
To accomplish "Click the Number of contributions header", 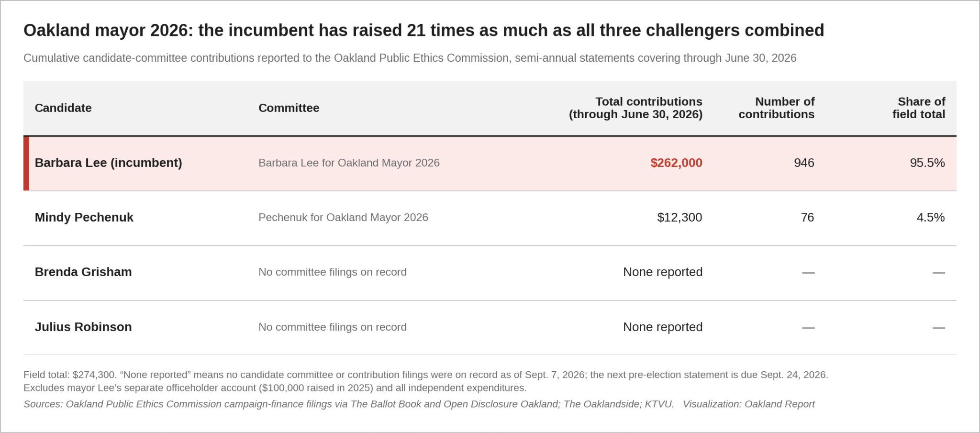I will [x=776, y=108].
